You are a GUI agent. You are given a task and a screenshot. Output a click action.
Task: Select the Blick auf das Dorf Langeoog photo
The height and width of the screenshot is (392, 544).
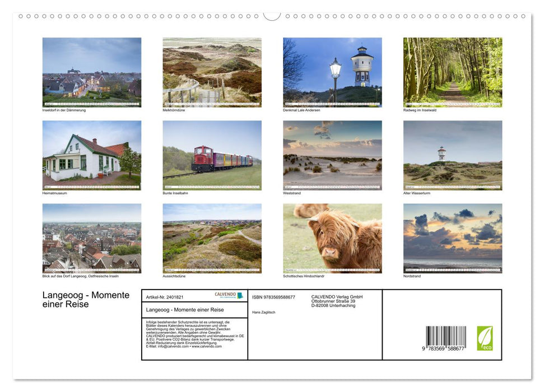[x=91, y=239]
